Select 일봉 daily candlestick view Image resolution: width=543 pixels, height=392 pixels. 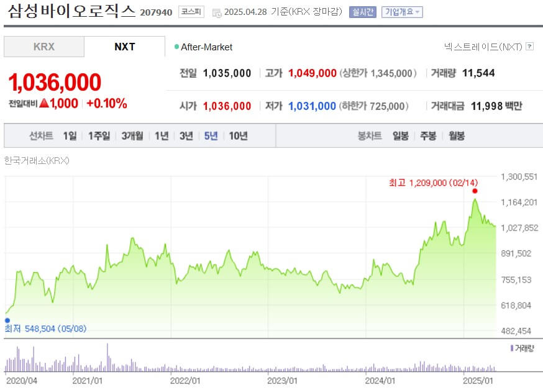pos(400,135)
